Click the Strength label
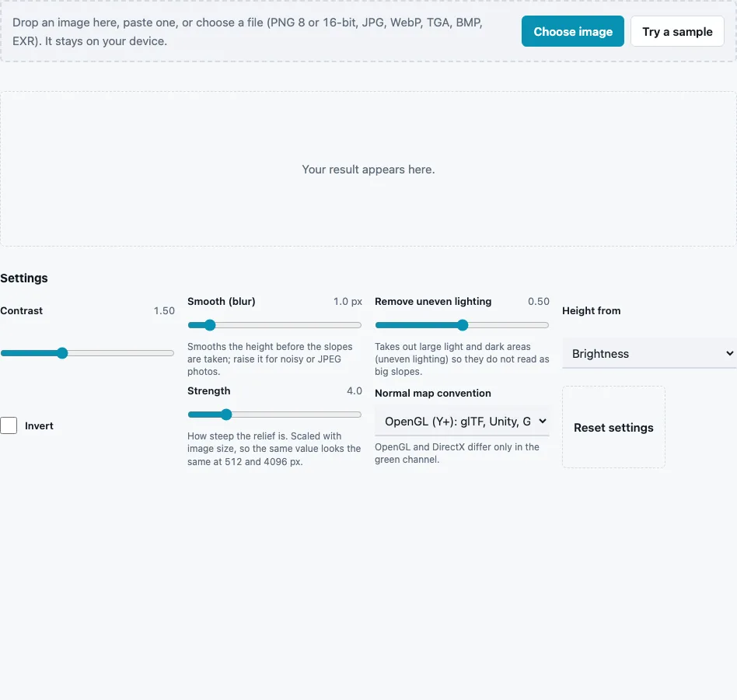Screen dimensions: 737x700 [x=208, y=390]
